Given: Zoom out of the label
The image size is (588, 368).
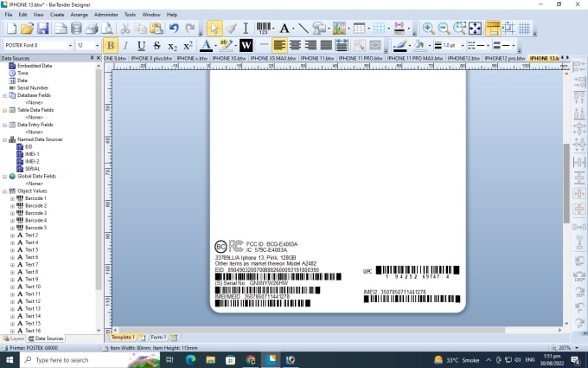Looking at the screenshot, I should 444,29.
